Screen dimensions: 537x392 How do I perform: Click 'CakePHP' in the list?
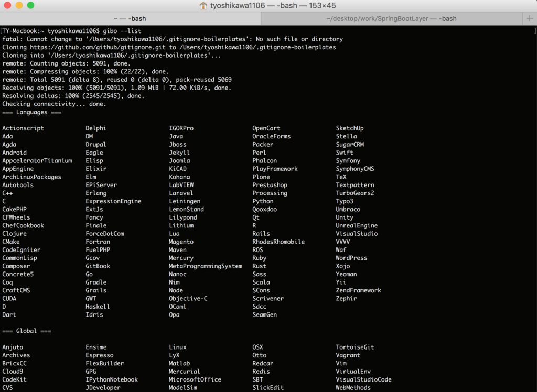point(14,210)
